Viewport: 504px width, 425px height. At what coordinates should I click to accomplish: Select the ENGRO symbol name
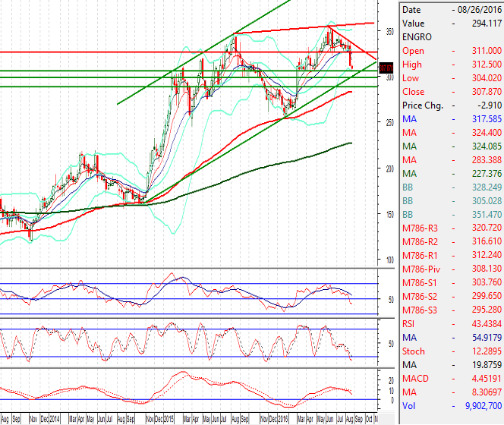coord(417,37)
